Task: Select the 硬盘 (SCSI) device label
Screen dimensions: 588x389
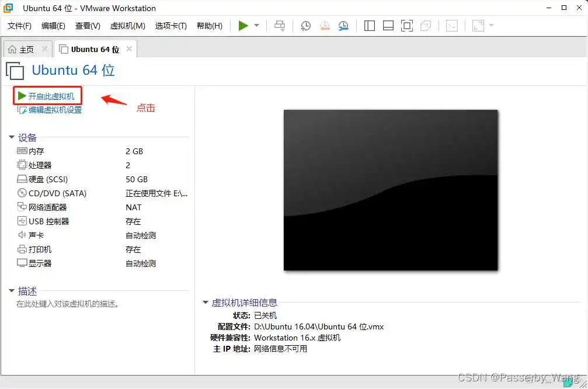Action: point(48,179)
